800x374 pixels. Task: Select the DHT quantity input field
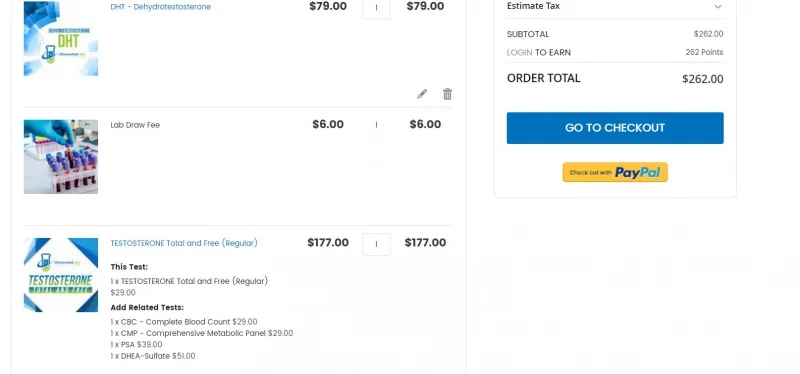(376, 8)
